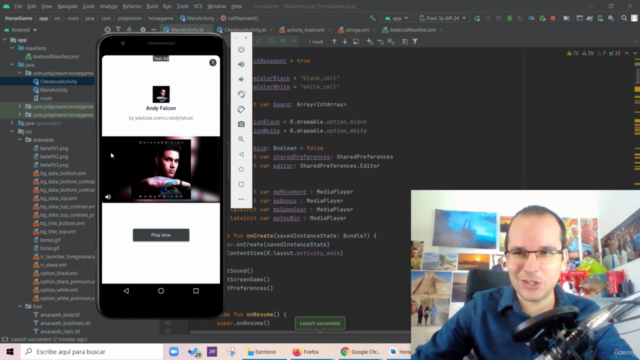The image size is (640, 360).
Task: Click the Make Project hammer icon
Action: tap(372, 18)
